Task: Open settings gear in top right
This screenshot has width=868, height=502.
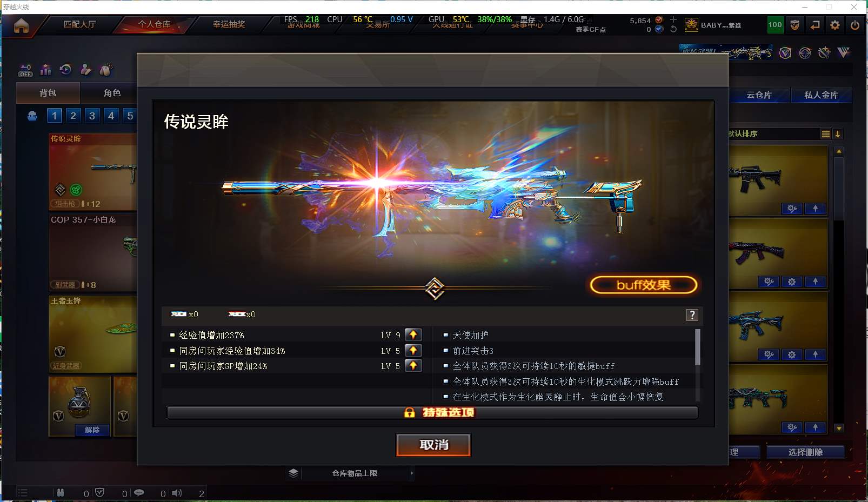Action: pos(835,25)
